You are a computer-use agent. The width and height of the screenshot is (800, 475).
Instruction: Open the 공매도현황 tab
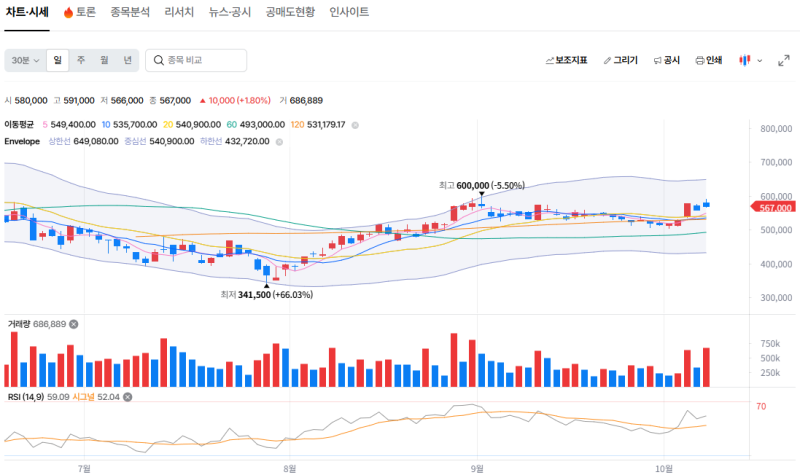point(290,12)
